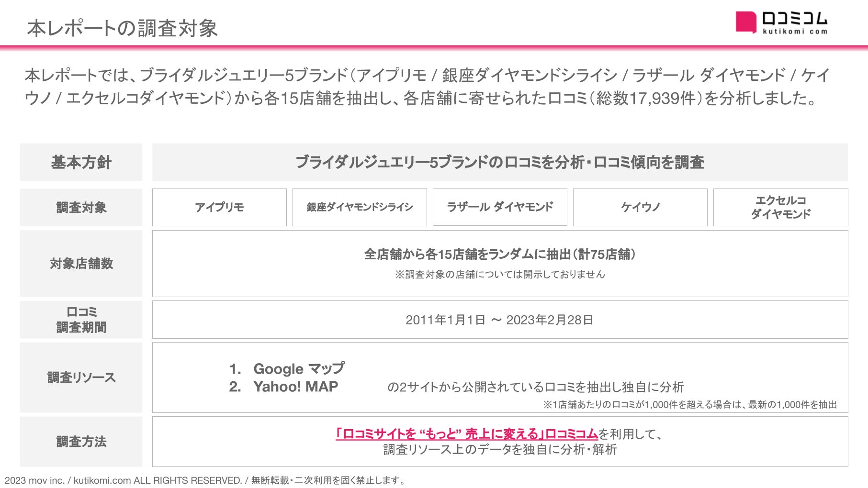The width and height of the screenshot is (868, 488).
Task: Select the アイプリモ brand box
Action: [x=219, y=207]
